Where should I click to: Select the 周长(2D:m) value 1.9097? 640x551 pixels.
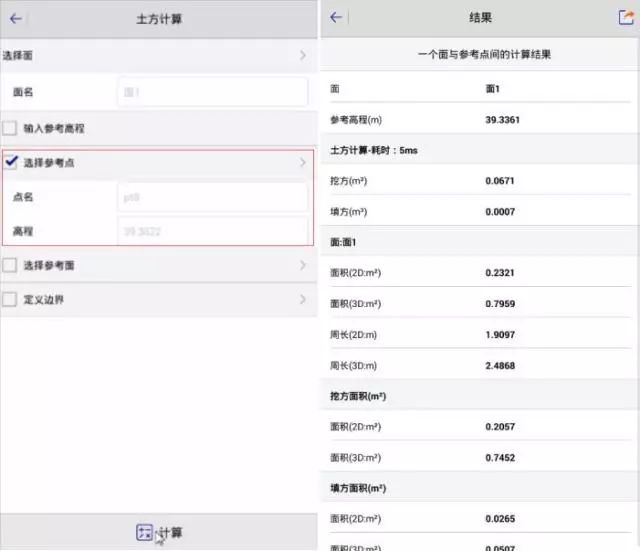point(500,335)
